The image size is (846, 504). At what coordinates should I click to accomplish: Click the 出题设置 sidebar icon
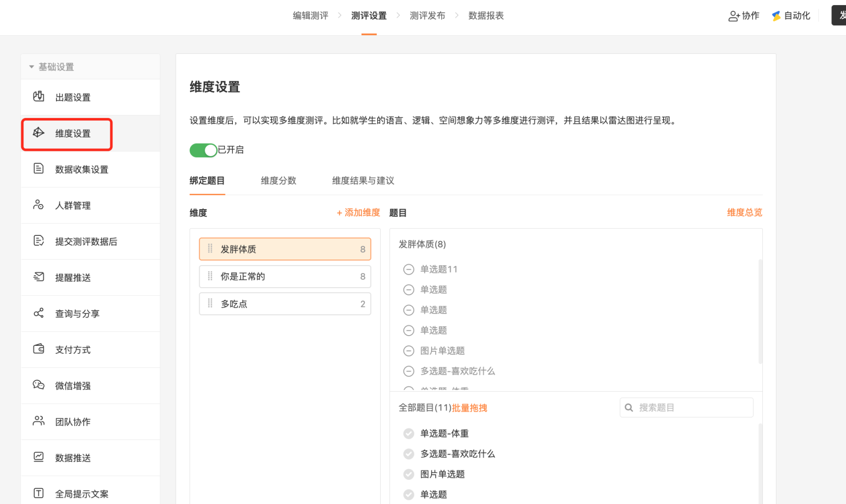(x=38, y=97)
